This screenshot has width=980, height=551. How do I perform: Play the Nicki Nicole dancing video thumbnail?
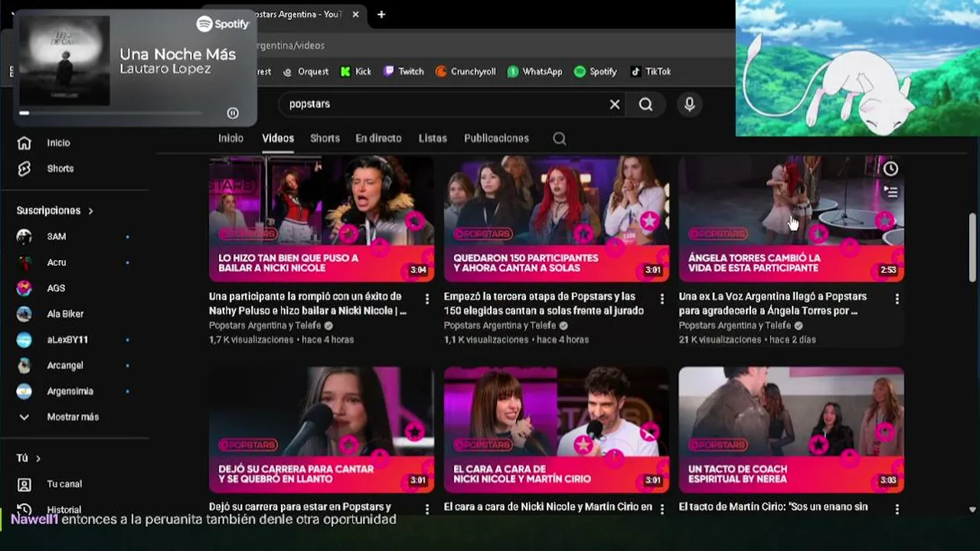(x=322, y=219)
